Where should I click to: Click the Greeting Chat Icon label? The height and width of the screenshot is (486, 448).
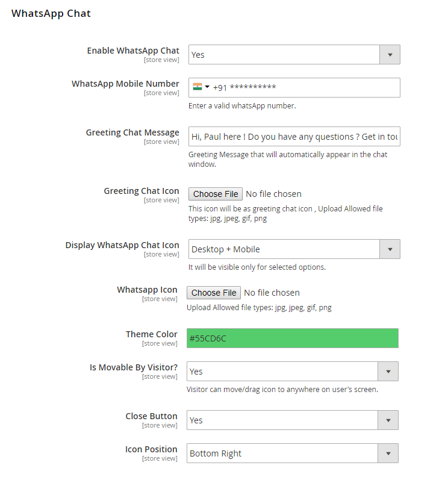[142, 191]
